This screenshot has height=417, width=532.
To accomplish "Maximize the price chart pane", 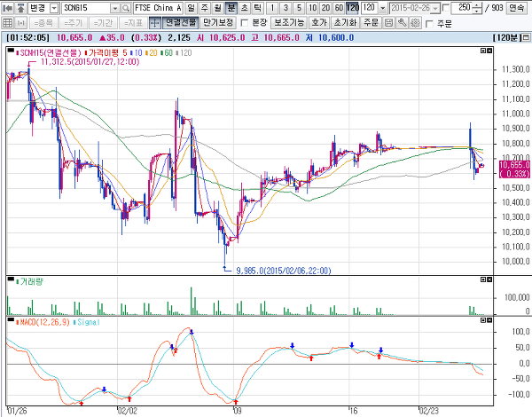I will coord(483,51).
